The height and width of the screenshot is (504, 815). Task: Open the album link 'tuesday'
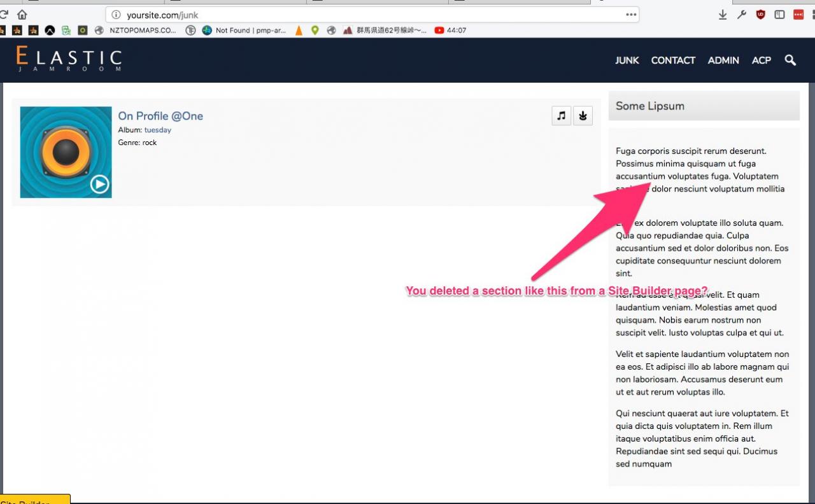point(157,130)
